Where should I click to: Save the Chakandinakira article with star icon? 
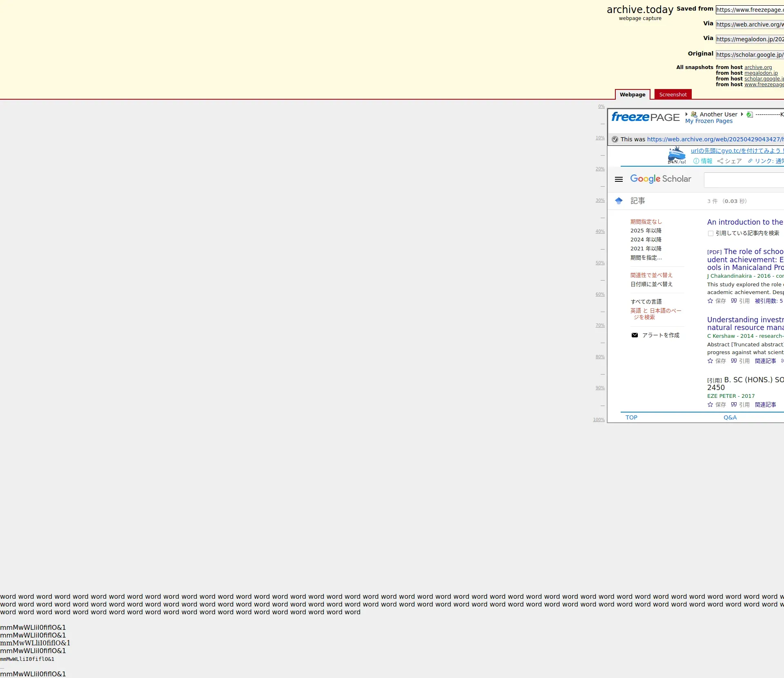(710, 301)
